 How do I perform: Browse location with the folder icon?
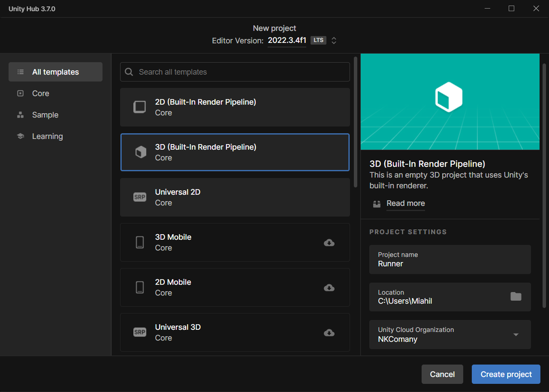coord(516,296)
